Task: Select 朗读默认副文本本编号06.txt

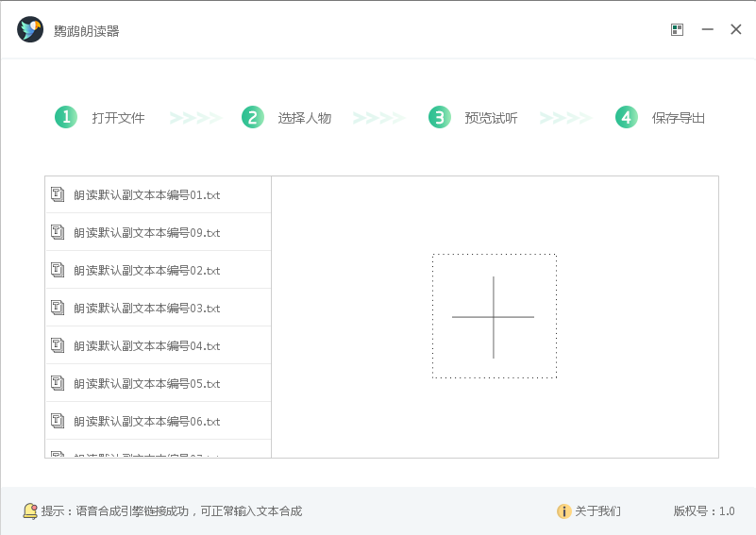Action: pos(159,421)
